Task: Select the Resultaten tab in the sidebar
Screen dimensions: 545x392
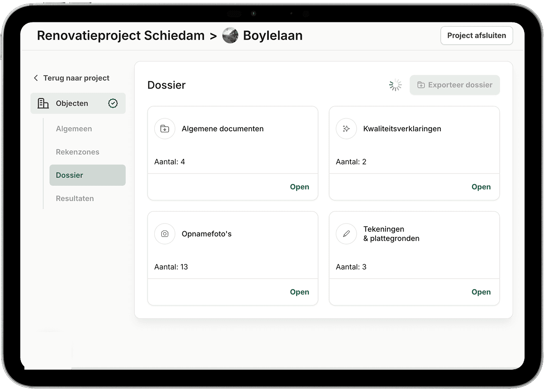Action: [x=75, y=198]
